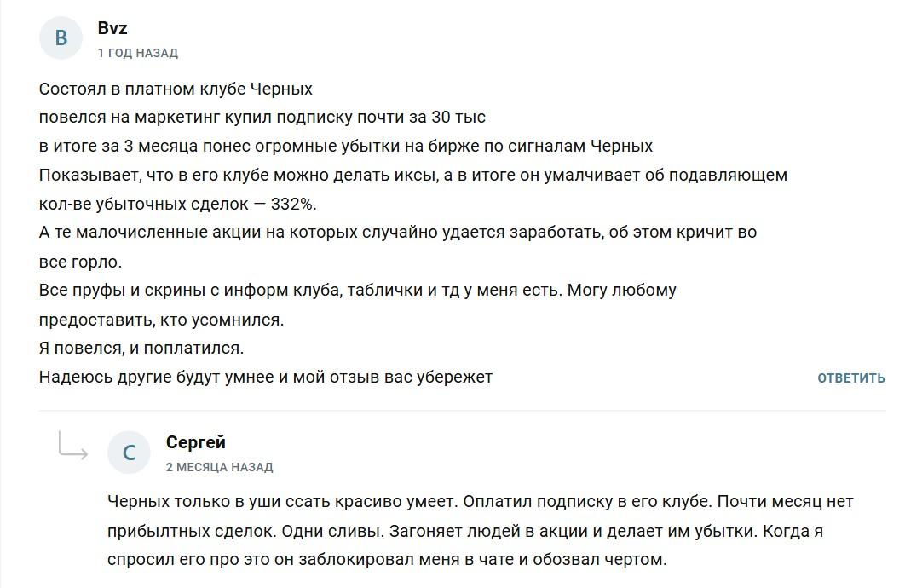Image resolution: width=905 pixels, height=588 pixels.
Task: Click the ОТВЕТИТЬ link on Bvz's review
Action: point(853,378)
